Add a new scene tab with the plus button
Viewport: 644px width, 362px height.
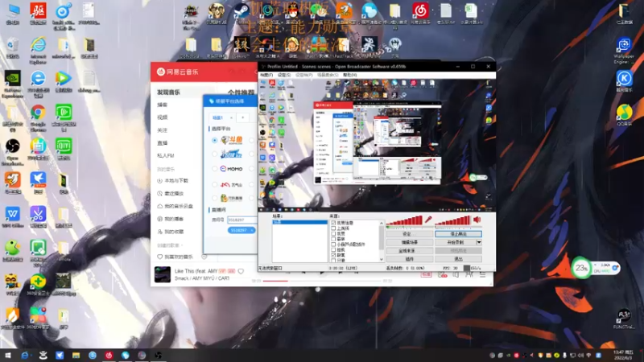(x=243, y=117)
